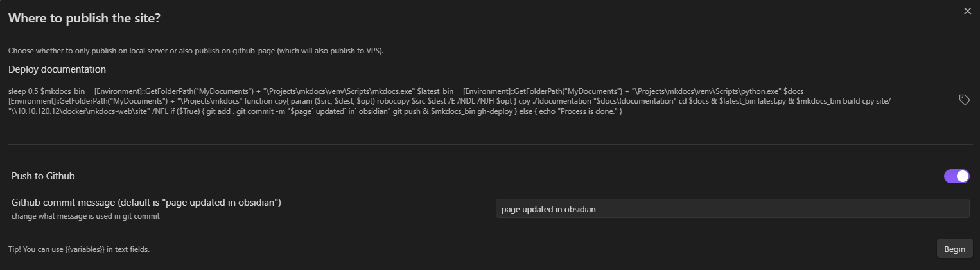The width and height of the screenshot is (980, 270).
Task: Close the publish site dialog
Action: [967, 11]
